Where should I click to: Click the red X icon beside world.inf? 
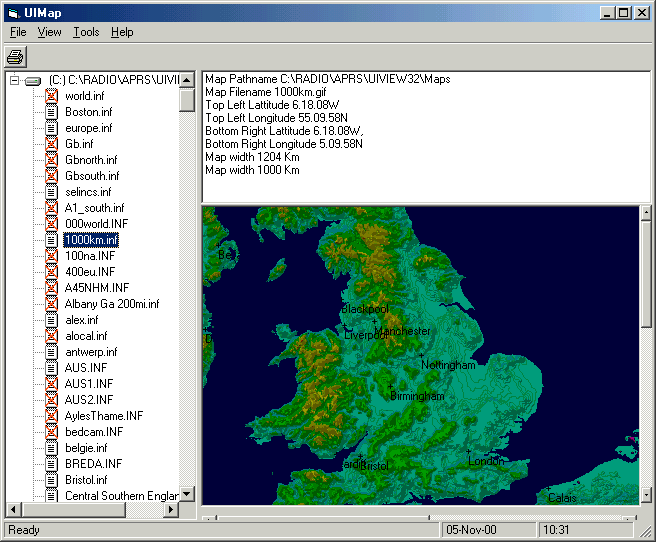tap(51, 96)
